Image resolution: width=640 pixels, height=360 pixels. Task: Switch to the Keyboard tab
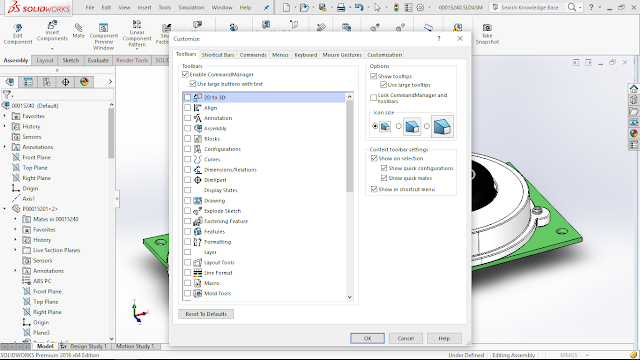306,55
